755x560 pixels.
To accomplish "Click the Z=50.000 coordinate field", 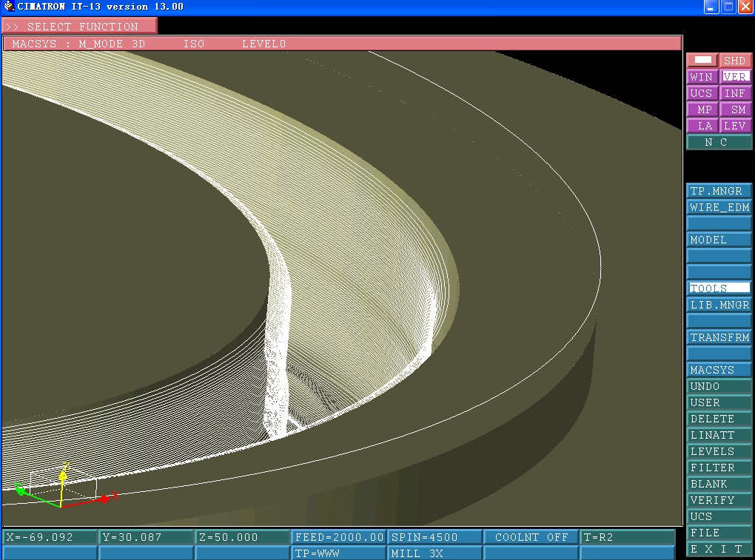I will pyautogui.click(x=243, y=537).
